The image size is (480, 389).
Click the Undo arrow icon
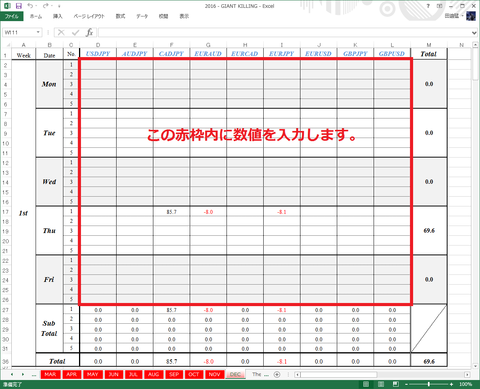pos(30,6)
